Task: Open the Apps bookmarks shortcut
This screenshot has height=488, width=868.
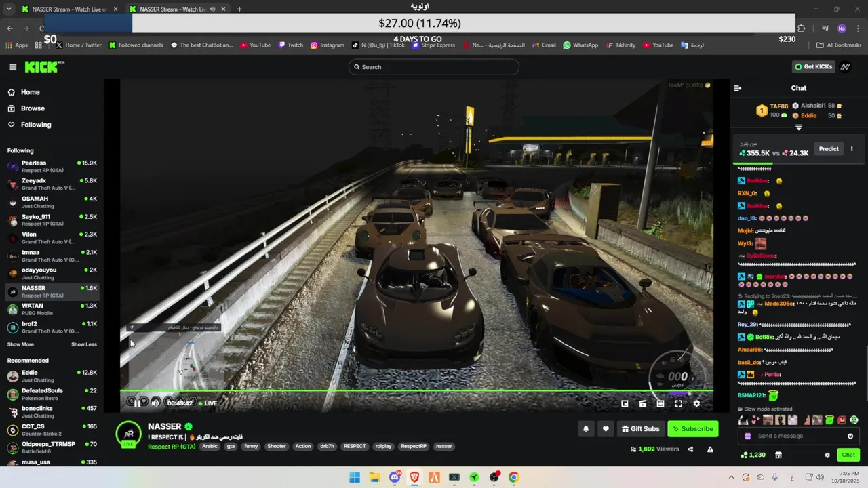Action: 16,45
